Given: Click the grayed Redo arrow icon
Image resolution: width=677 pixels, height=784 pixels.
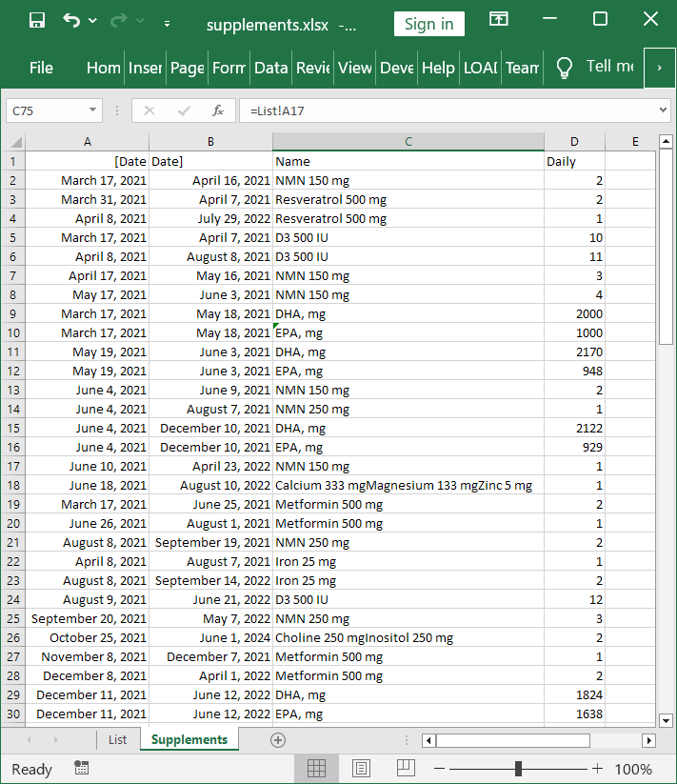Looking at the screenshot, I should [x=118, y=21].
